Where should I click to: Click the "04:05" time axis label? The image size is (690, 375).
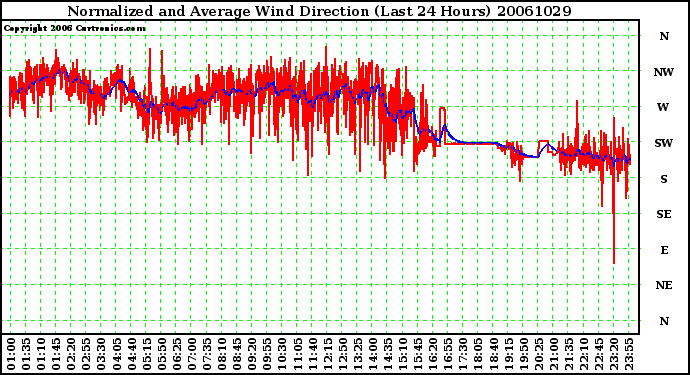(x=117, y=354)
